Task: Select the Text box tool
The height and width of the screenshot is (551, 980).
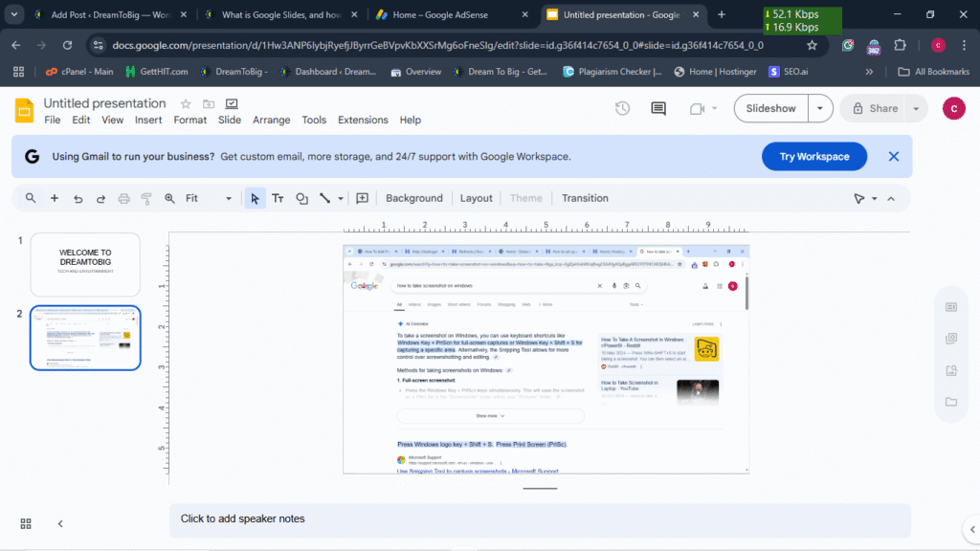Action: click(278, 198)
